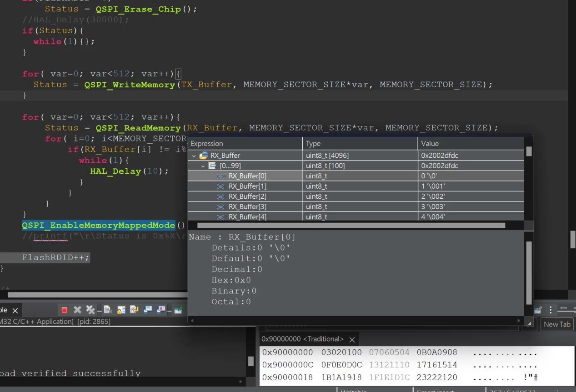Click the FlashRDID++; line

pos(56,257)
